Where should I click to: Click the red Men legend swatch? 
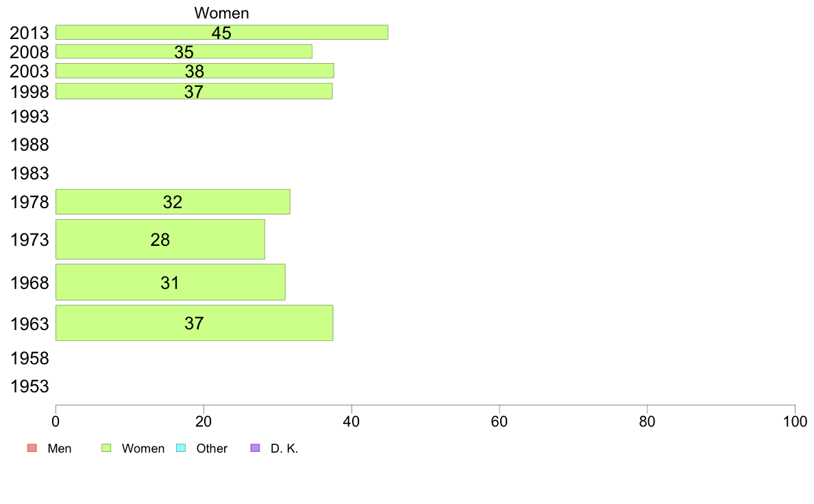[31, 449]
